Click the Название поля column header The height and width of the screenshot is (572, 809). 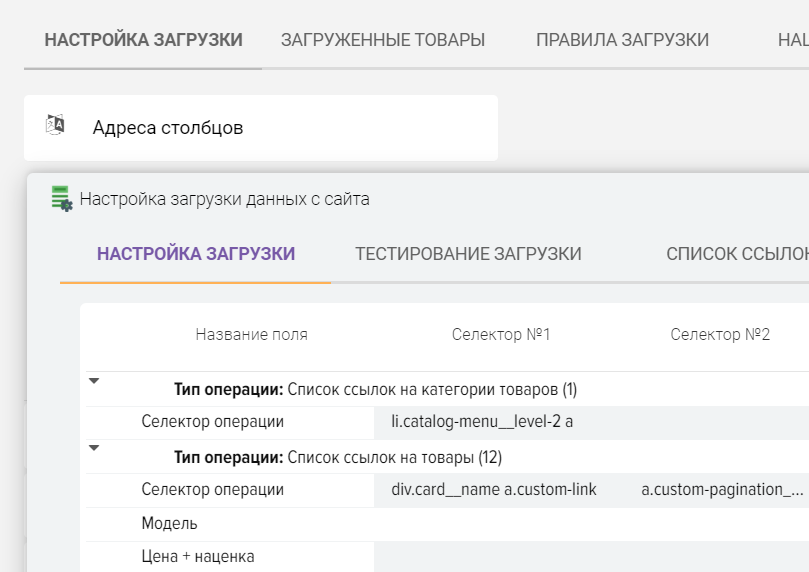[x=251, y=334]
